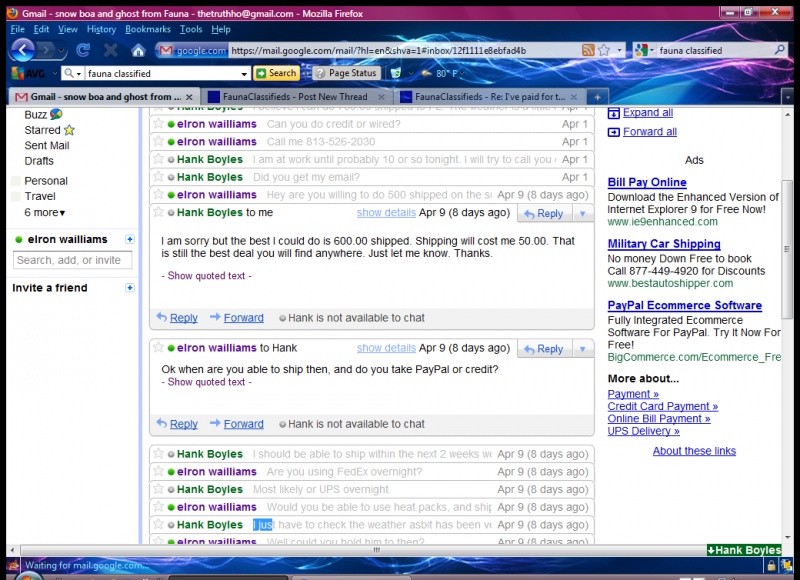The height and width of the screenshot is (580, 800).
Task: Click the AVG Search button
Action: 276,73
